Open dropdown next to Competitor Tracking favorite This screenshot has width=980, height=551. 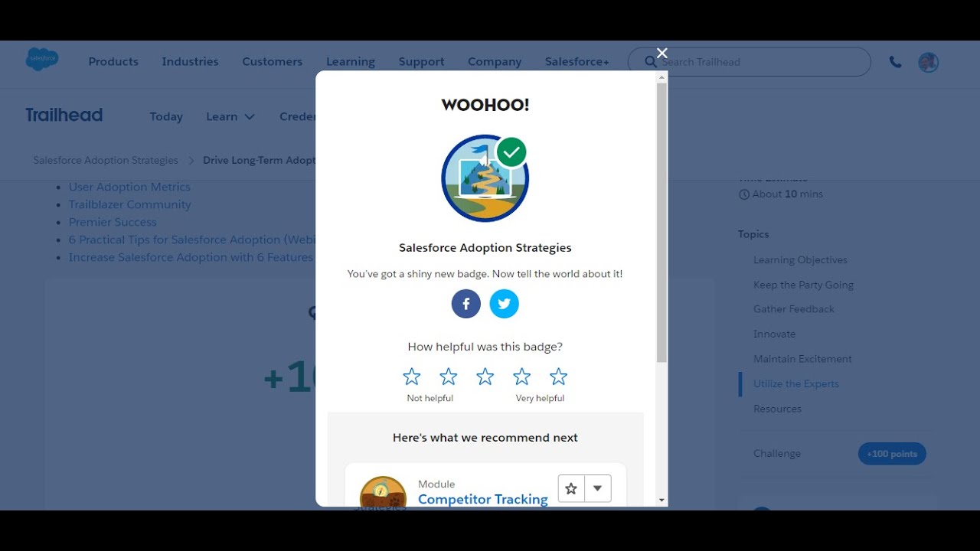coord(598,488)
